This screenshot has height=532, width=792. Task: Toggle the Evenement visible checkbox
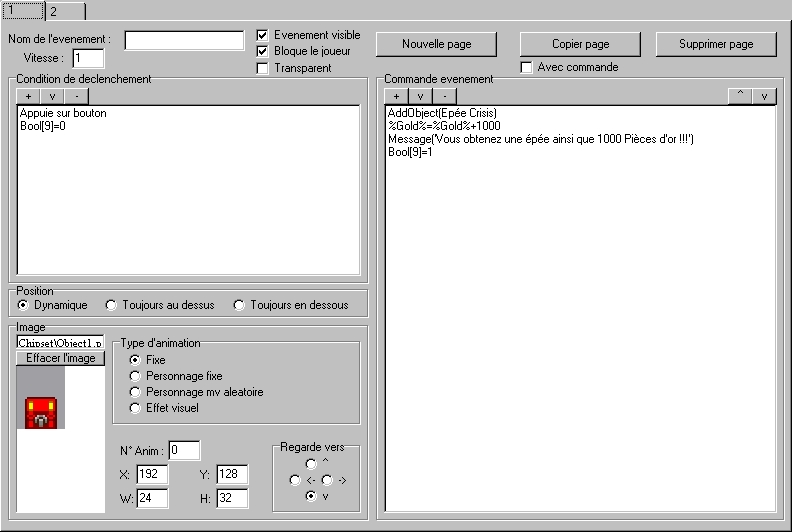[263, 35]
